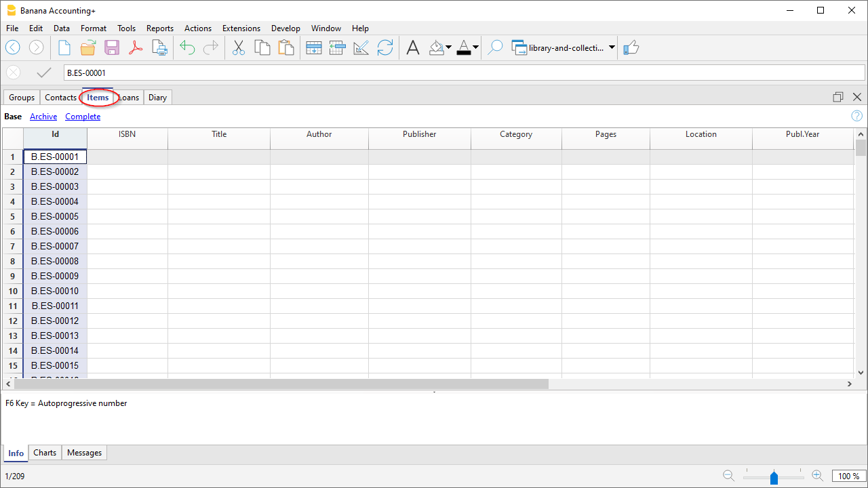Viewport: 868px width, 488px height.
Task: Open file using the folder icon
Action: click(88, 47)
